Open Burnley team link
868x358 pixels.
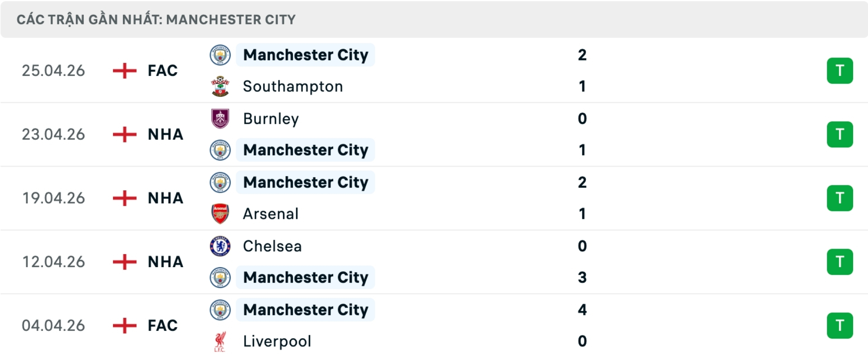click(x=271, y=118)
